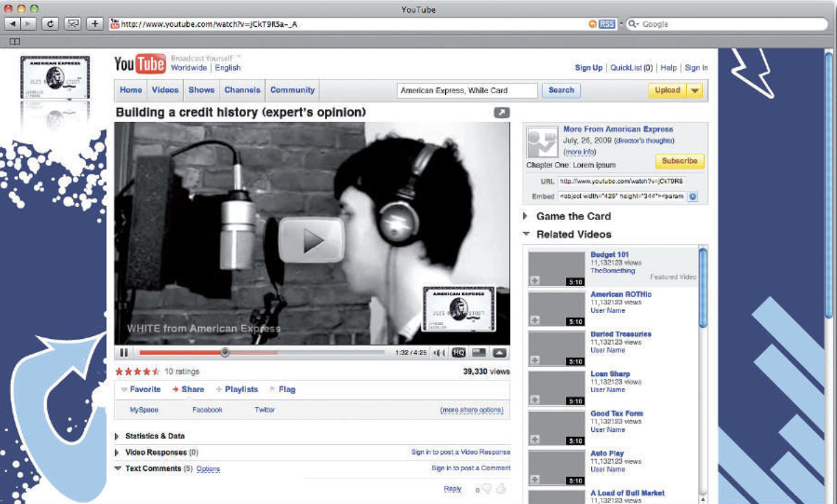Click the Google search field in toolbar
837x504 pixels.
tap(726, 24)
